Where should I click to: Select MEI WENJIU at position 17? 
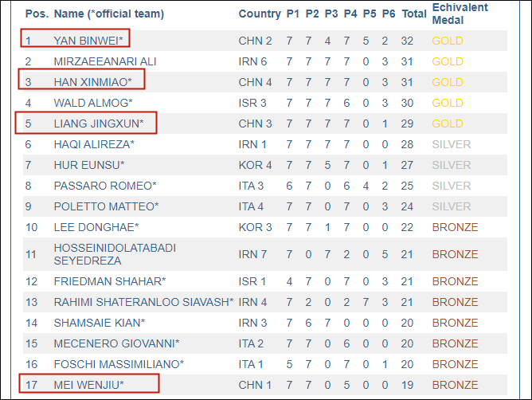tap(88, 385)
